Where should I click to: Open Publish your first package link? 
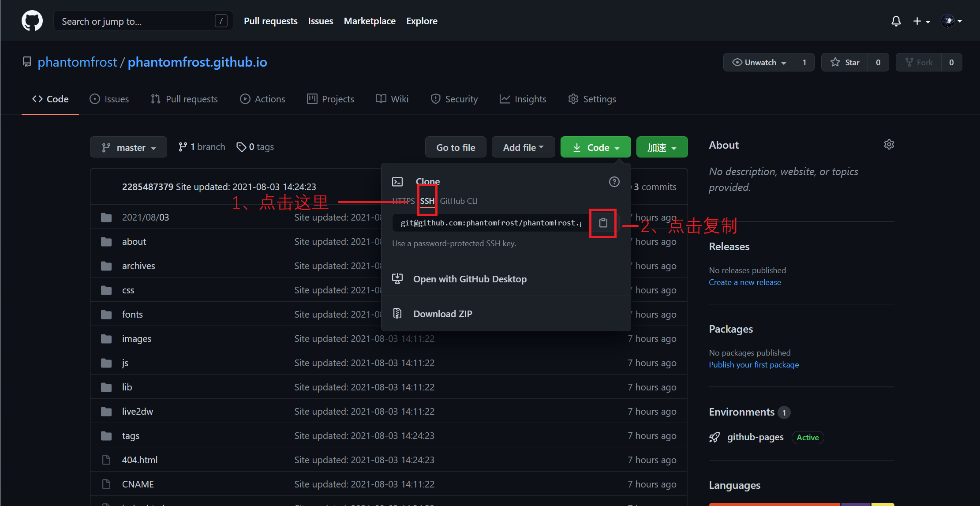click(x=754, y=364)
